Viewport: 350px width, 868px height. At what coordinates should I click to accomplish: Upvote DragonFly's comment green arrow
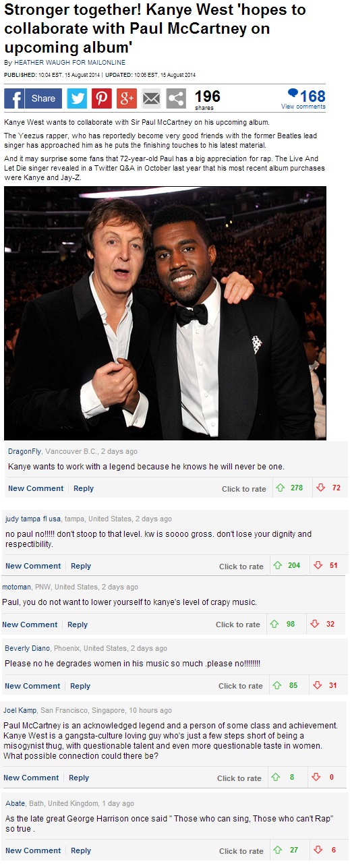click(x=280, y=488)
